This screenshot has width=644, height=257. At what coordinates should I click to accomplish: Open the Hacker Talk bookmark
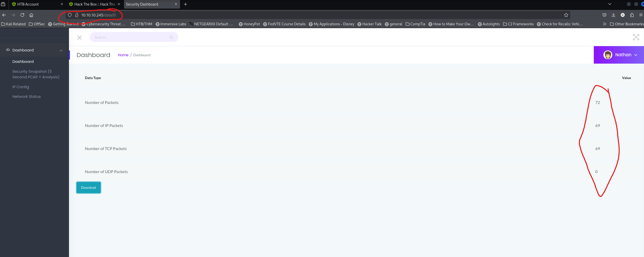click(x=369, y=24)
